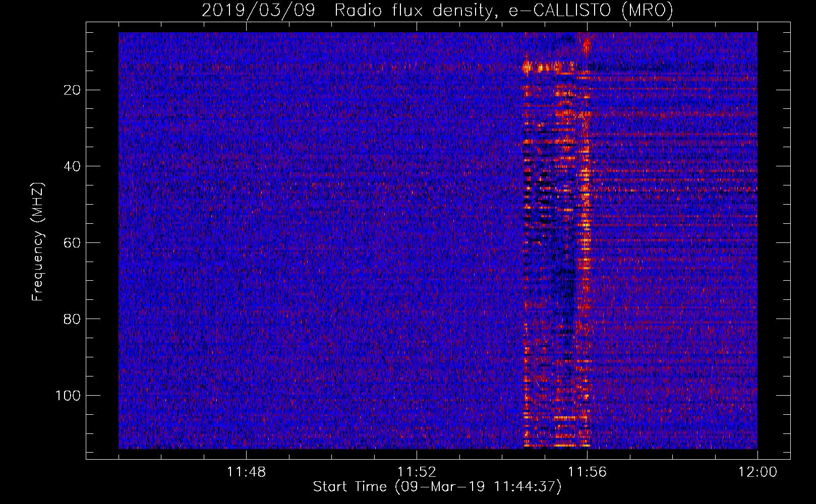This screenshot has height=504, width=816.
Task: Click the 60 MHz frequency tick label
Action: 72,243
